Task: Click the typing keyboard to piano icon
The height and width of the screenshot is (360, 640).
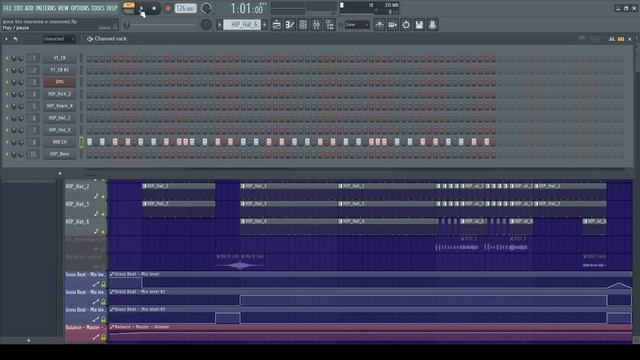Action: point(392,25)
